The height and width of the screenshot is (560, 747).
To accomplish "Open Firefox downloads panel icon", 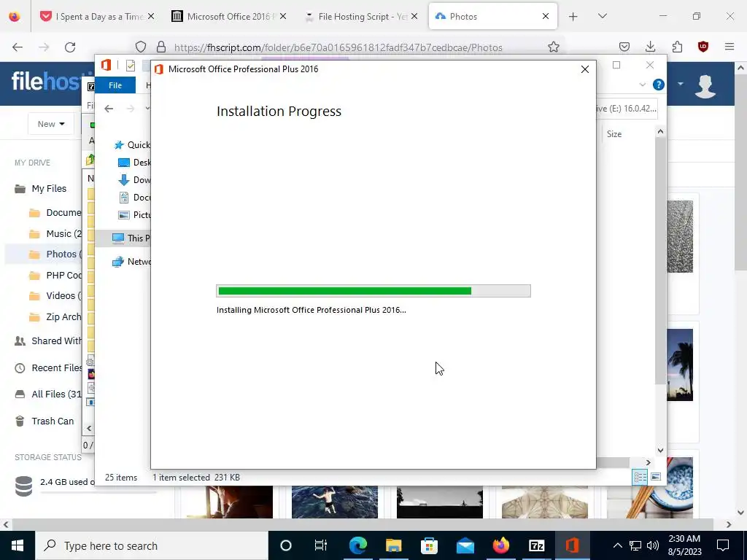I will (650, 47).
